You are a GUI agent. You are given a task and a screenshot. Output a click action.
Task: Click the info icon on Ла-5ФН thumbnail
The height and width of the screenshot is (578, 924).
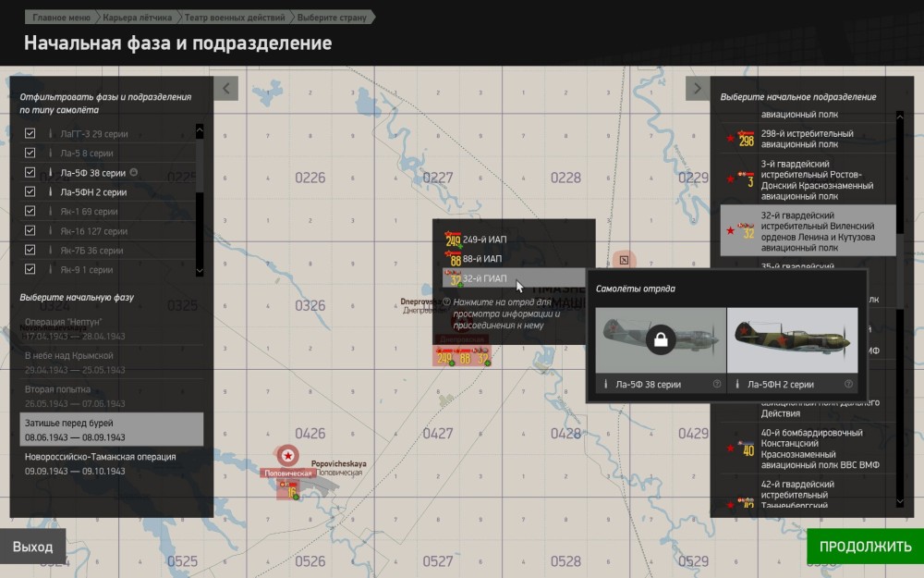[x=848, y=384]
